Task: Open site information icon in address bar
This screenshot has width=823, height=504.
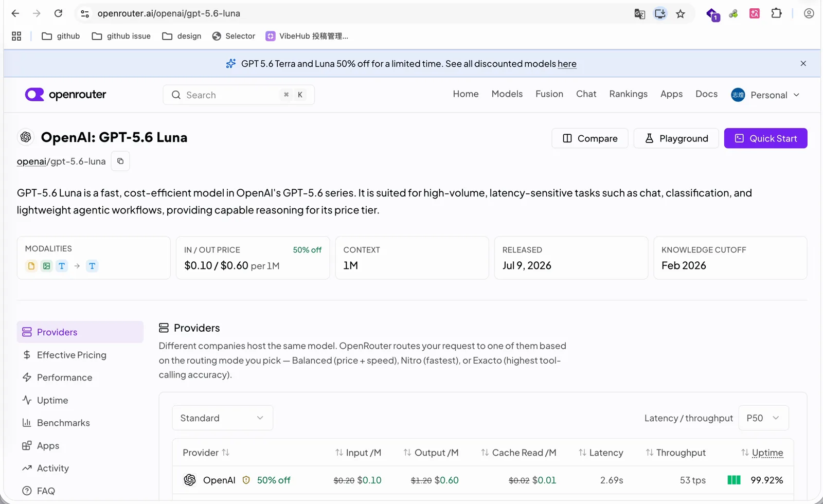Action: pos(85,14)
